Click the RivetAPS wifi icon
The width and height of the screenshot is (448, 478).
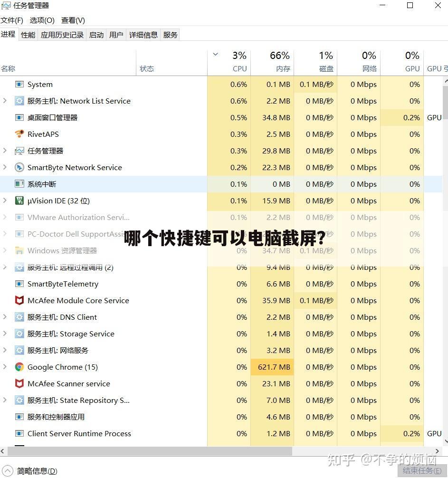pyautogui.click(x=19, y=134)
